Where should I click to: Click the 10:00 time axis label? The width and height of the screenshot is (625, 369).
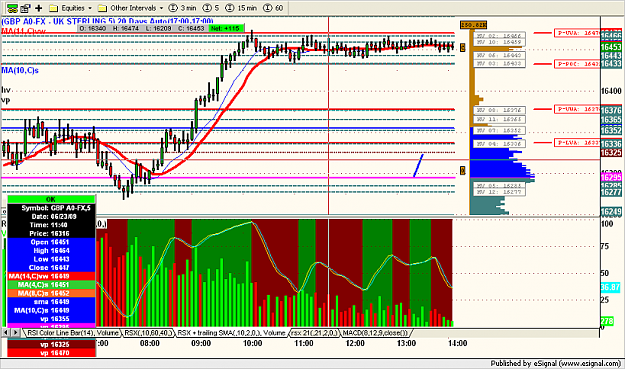(252, 343)
